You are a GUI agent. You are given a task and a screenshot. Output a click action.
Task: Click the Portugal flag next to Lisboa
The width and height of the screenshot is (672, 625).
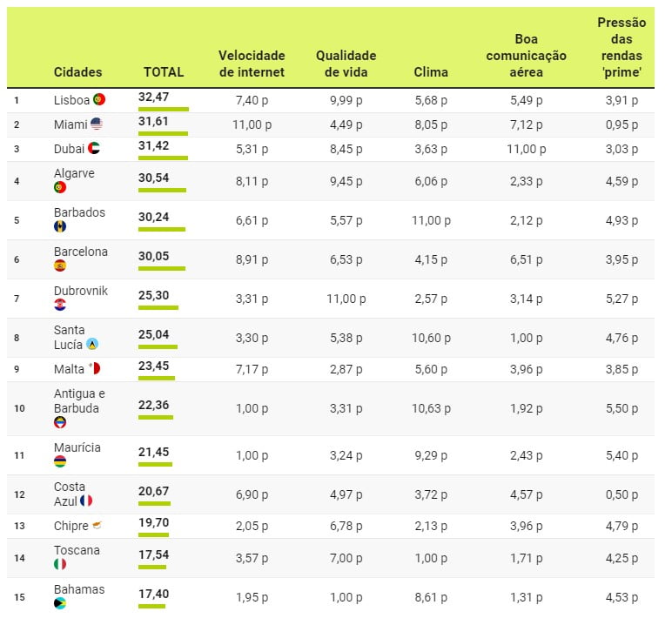pos(99,100)
